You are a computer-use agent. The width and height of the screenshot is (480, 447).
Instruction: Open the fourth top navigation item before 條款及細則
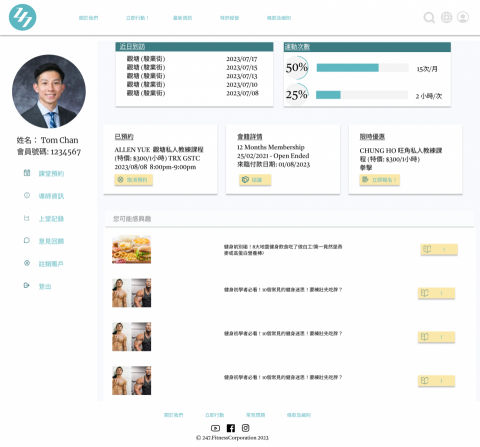229,18
